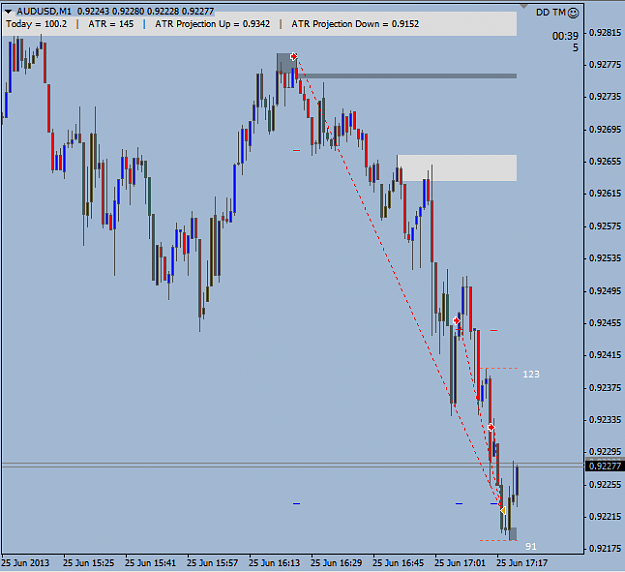625x572 pixels.
Task: Click 'ATR Projection Up = 0.9342' text
Action: [212, 24]
